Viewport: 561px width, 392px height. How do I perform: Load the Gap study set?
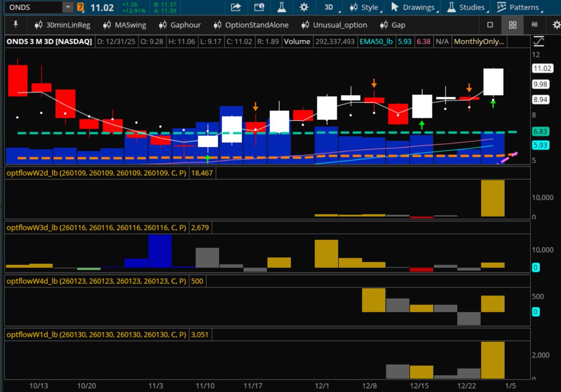coord(393,25)
